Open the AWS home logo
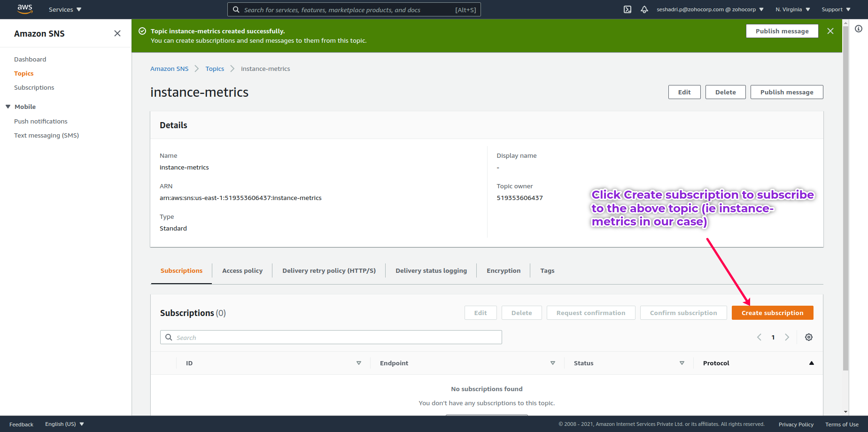This screenshot has height=432, width=868. coord(24,9)
